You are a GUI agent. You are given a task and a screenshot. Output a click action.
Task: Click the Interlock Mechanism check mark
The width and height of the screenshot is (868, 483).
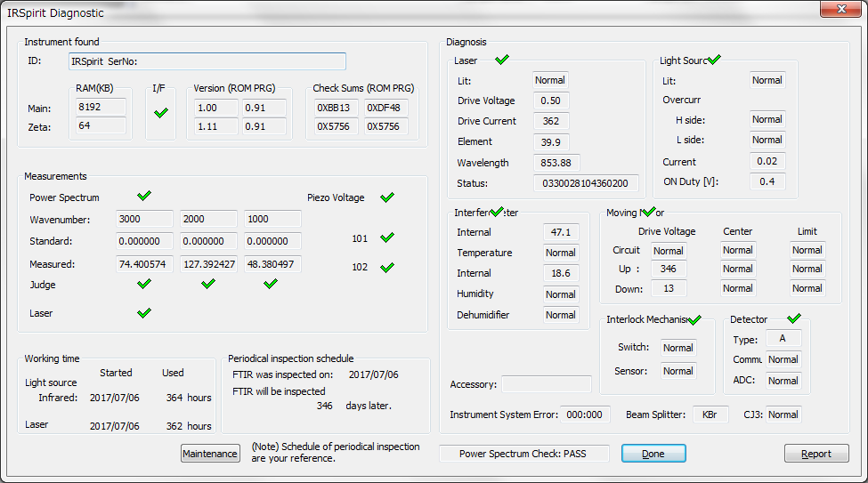694,319
